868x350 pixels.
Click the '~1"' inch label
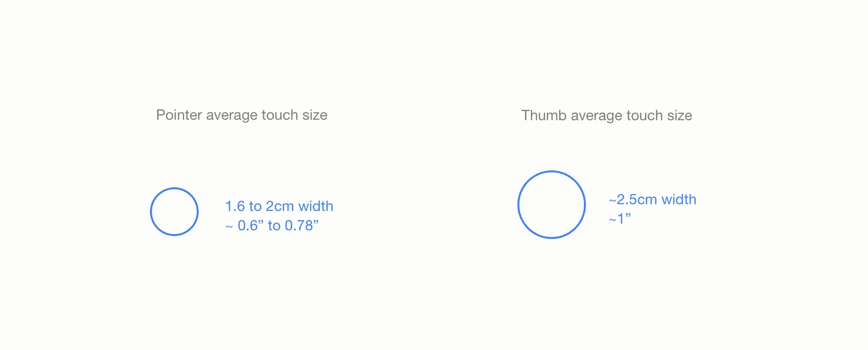620,219
